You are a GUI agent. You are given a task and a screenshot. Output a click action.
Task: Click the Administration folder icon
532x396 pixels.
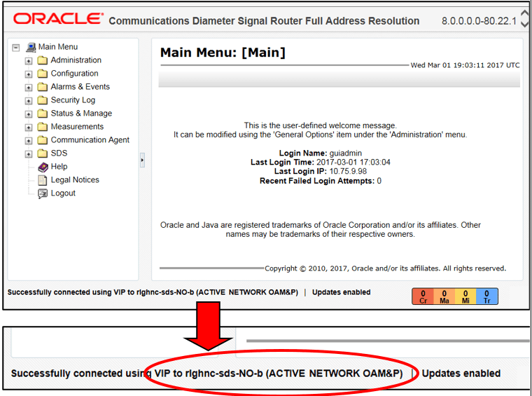click(x=43, y=60)
